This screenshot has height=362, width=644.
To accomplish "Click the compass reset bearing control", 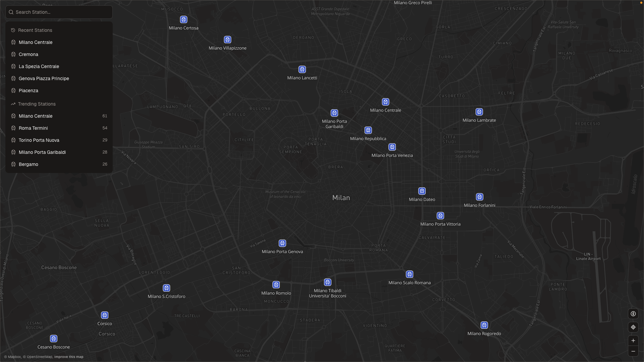I will click(633, 314).
